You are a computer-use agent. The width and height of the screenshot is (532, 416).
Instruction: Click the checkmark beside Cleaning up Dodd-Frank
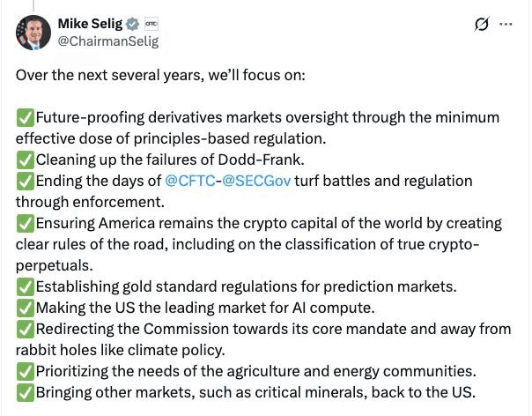click(x=25, y=160)
